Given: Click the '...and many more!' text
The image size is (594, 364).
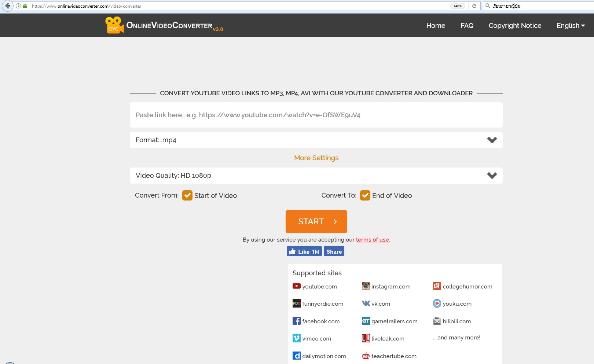Looking at the screenshot, I should click(x=456, y=338).
